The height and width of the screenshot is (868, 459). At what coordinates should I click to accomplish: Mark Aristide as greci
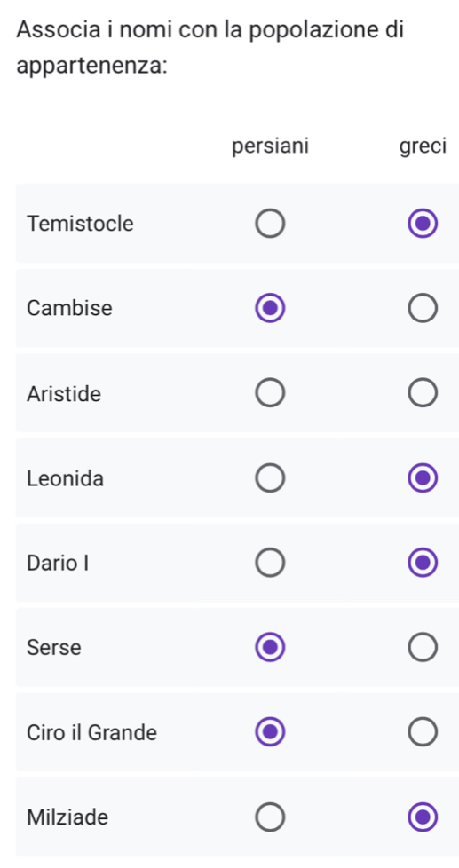423,393
